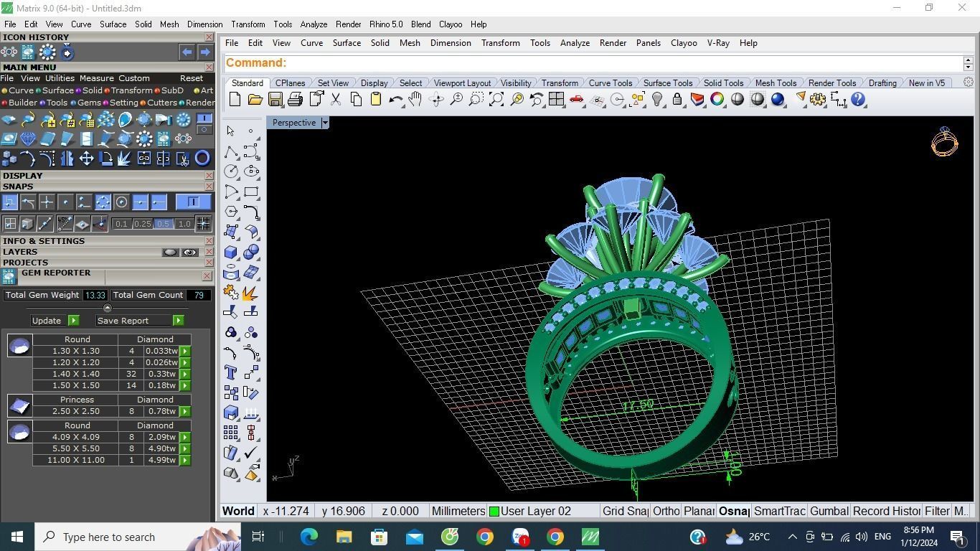The width and height of the screenshot is (980, 551).
Task: Toggle Gumball in the status bar
Action: coord(829,511)
